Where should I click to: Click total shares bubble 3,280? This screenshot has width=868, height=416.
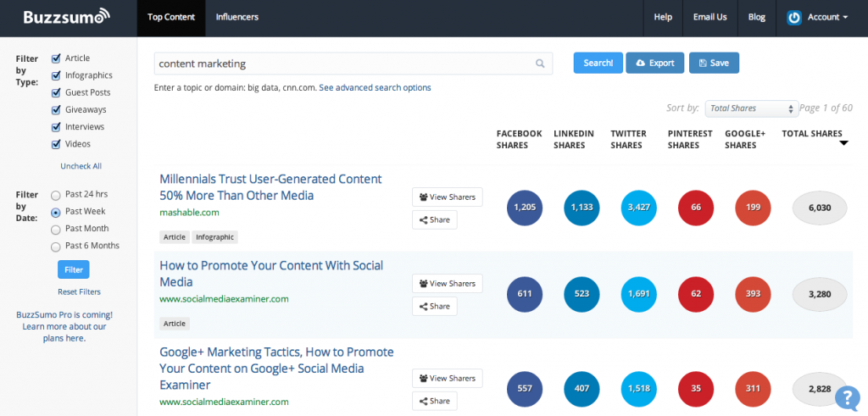point(820,294)
